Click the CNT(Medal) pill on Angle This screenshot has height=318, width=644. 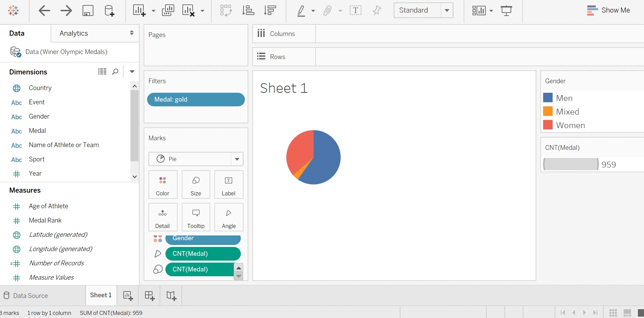click(x=203, y=254)
